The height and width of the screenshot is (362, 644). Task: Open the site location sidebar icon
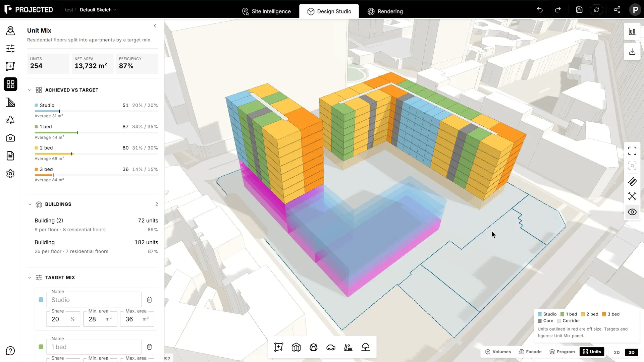(10, 31)
